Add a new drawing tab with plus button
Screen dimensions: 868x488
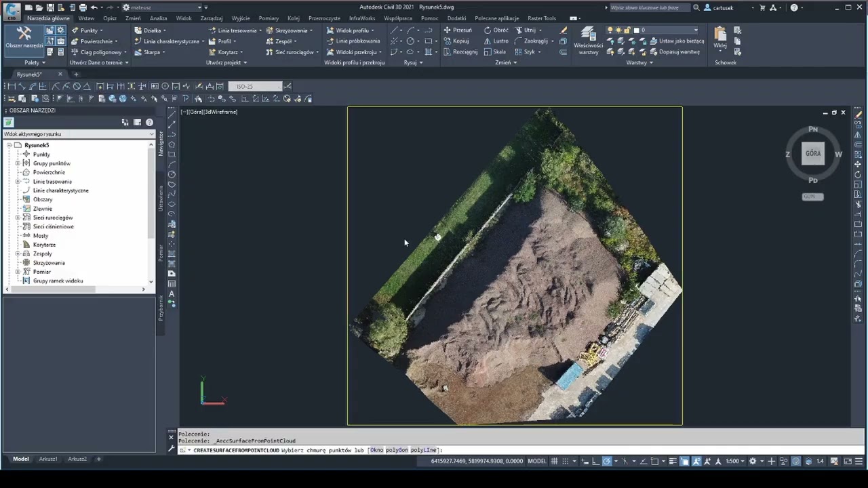click(76, 74)
